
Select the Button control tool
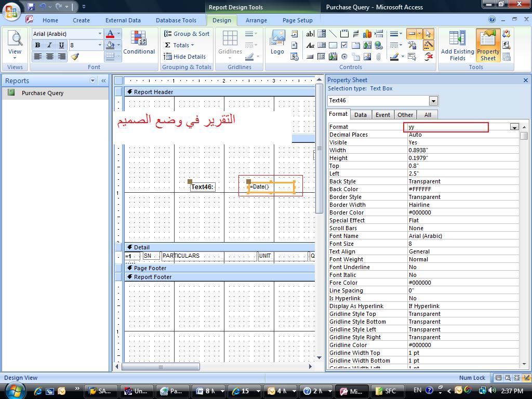point(310,57)
